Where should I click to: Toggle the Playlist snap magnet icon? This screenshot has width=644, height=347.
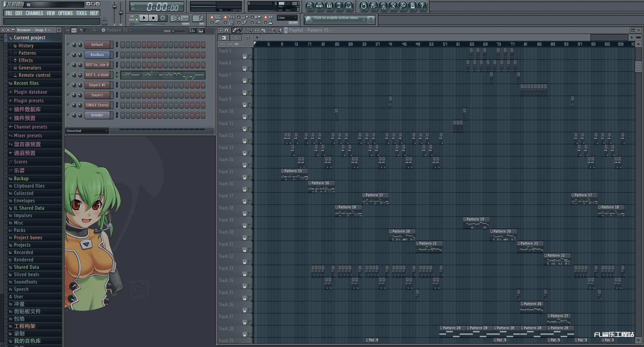(x=226, y=30)
